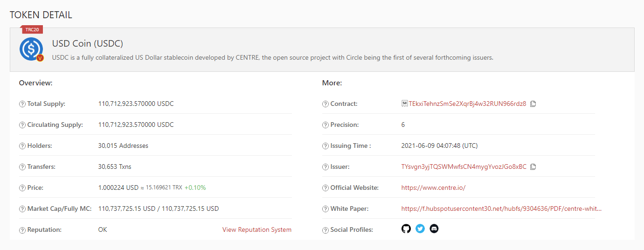Click the TRC20 red badge

click(x=32, y=29)
